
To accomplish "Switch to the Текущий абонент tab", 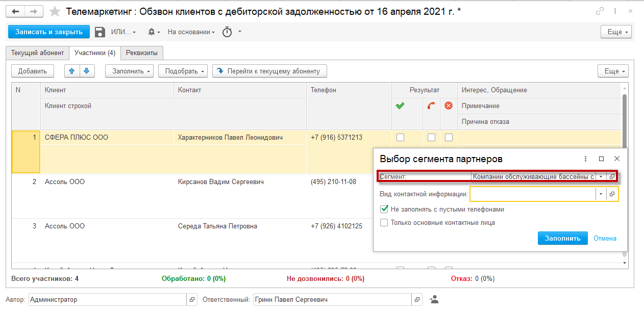I will pyautogui.click(x=37, y=53).
